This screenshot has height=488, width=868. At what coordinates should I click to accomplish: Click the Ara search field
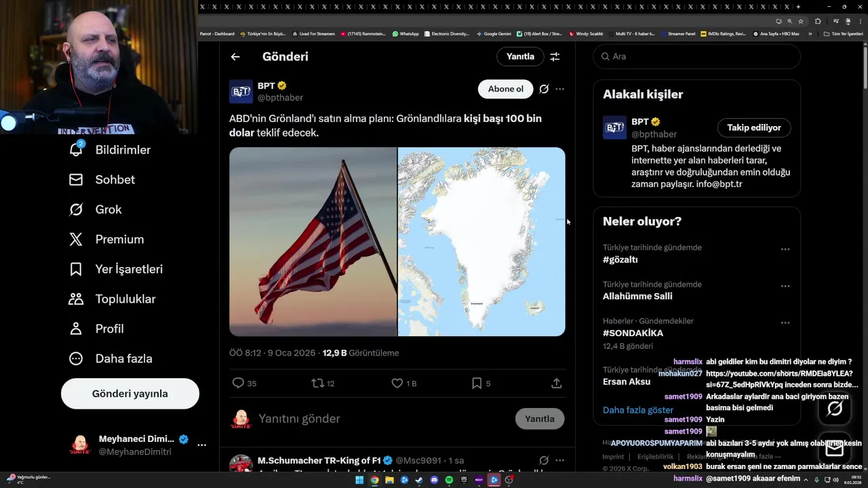697,57
